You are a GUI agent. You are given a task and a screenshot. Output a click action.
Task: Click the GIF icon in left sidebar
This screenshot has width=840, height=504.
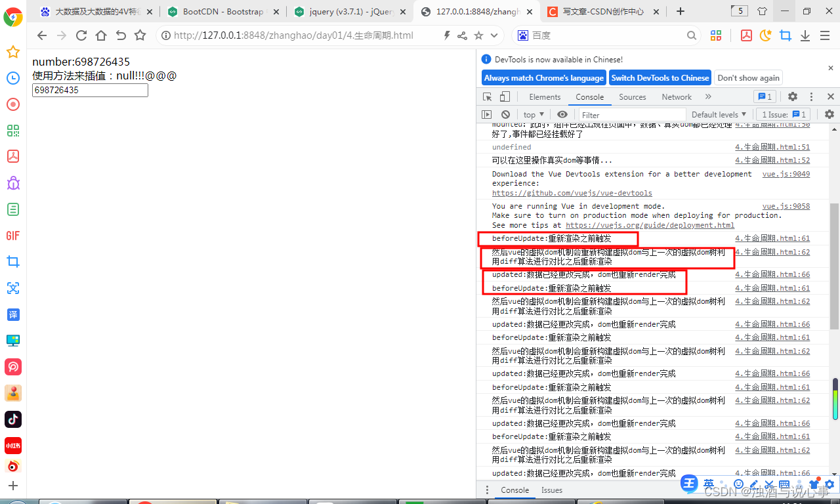click(x=12, y=235)
